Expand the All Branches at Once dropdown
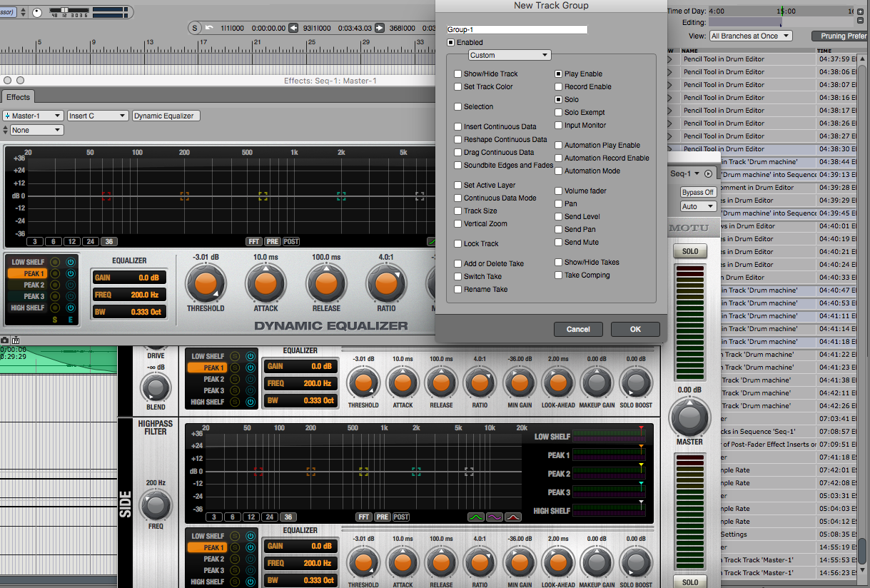The width and height of the screenshot is (870, 588). (750, 36)
